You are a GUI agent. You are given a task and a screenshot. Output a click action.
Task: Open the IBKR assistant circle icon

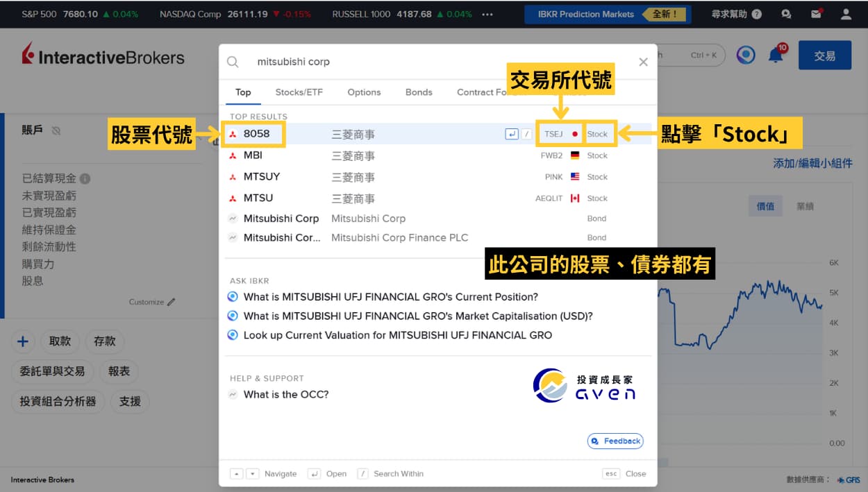746,55
